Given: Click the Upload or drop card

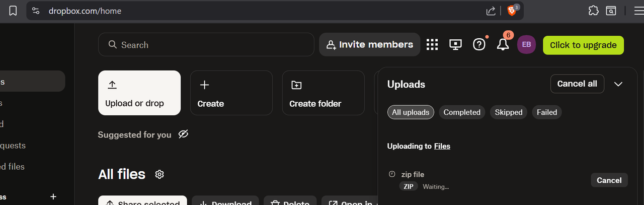Looking at the screenshot, I should tap(139, 93).
